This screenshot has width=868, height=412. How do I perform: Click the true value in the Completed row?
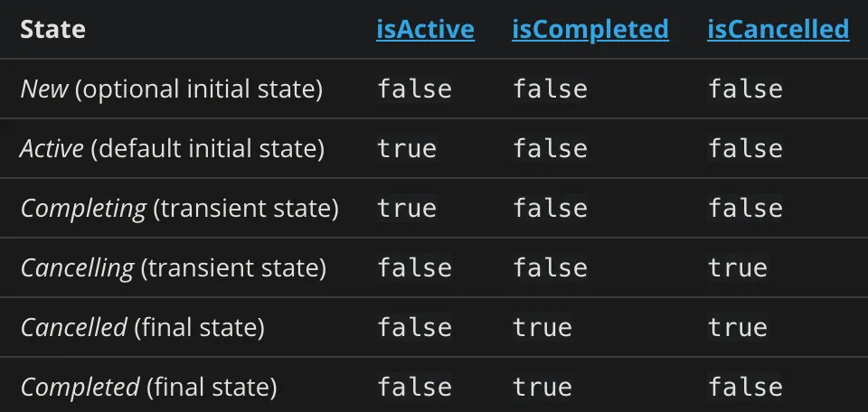542,387
